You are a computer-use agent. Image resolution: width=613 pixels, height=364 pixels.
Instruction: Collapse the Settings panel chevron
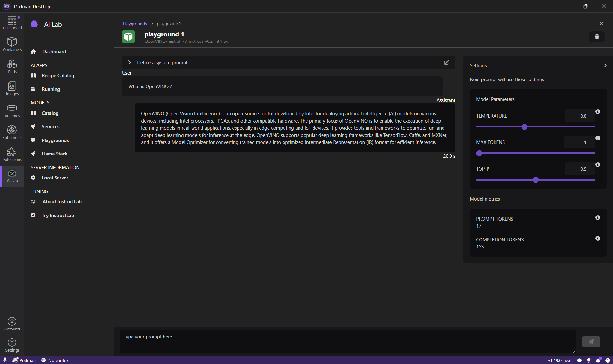point(605,66)
